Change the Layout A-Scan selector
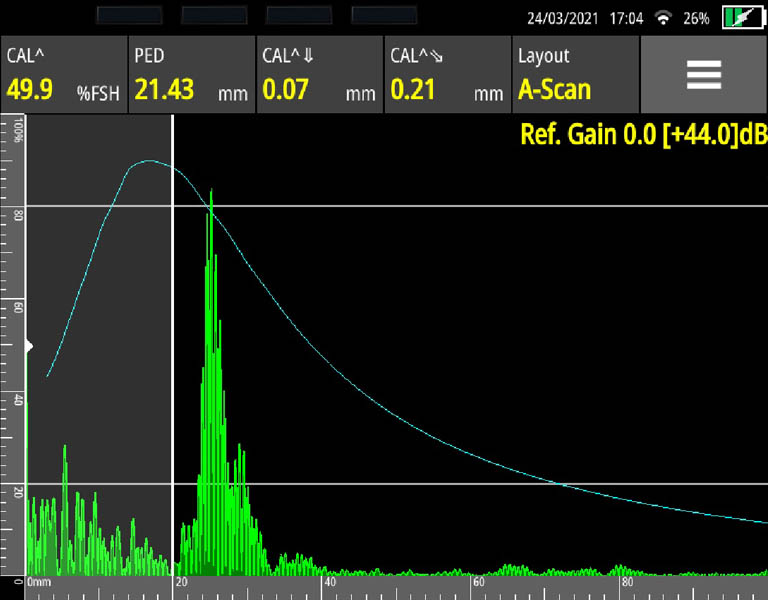Screen dimensions: 768x600 [575, 76]
